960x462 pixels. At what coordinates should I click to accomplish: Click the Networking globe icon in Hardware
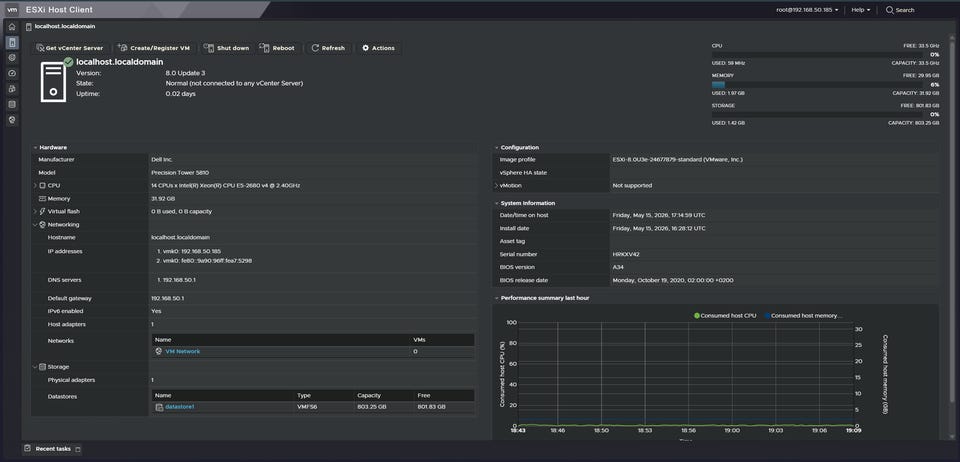[x=42, y=225]
